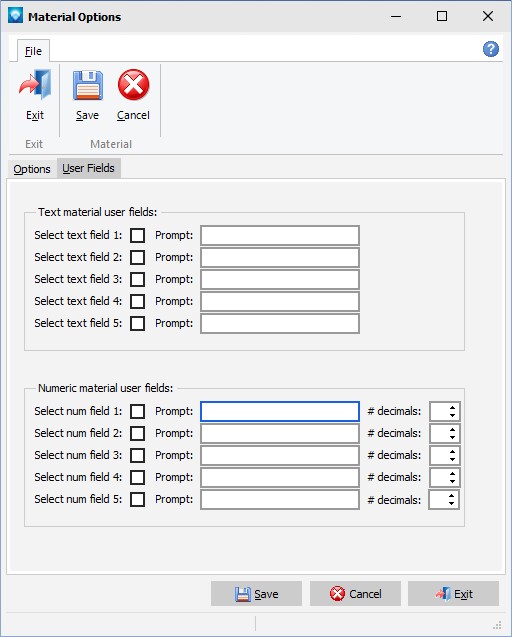Click the num field 4 Prompt input
The width and height of the screenshot is (512, 637).
coord(280,477)
